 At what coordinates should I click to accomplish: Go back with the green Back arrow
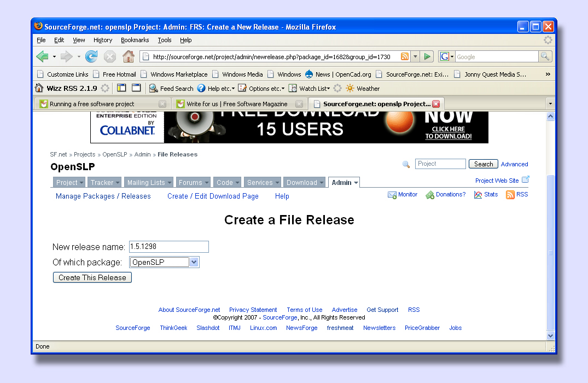click(x=42, y=57)
